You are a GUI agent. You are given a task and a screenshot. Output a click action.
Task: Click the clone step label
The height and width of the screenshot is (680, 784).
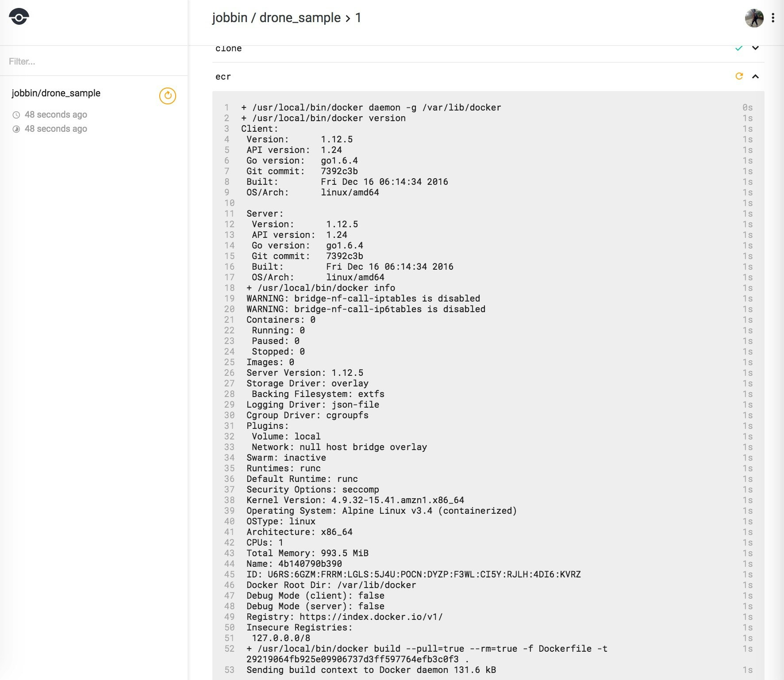[x=228, y=48]
